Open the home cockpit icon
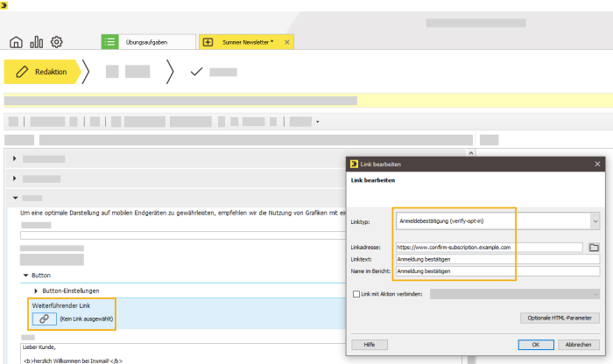The image size is (613, 364). (16, 42)
